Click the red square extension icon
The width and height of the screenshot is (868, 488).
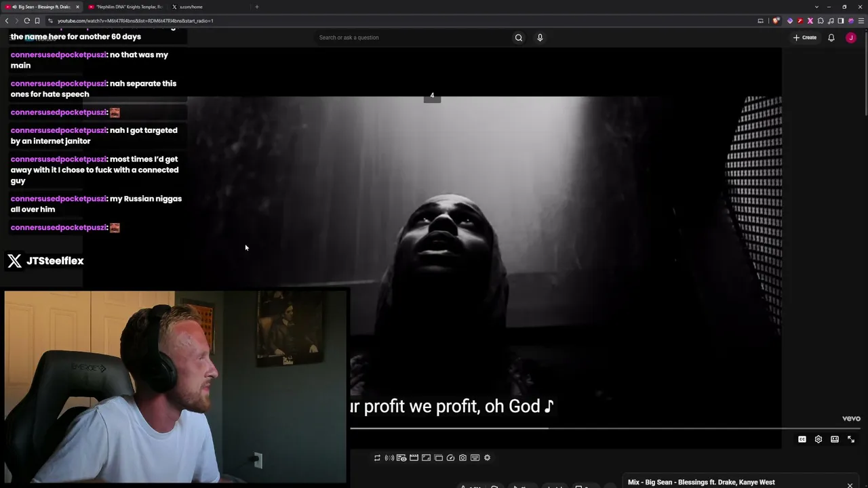tap(800, 21)
